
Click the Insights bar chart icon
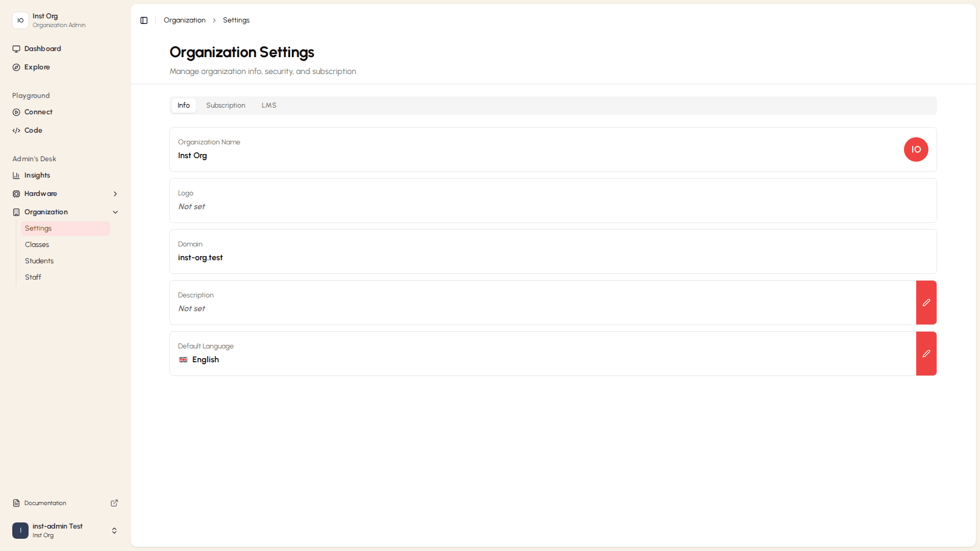16,176
